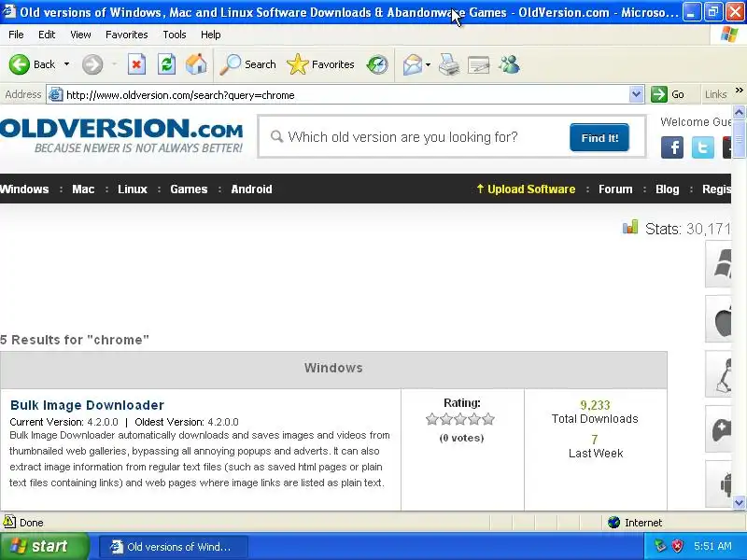
Task: Click the Windows results section header
Action: [x=333, y=370]
